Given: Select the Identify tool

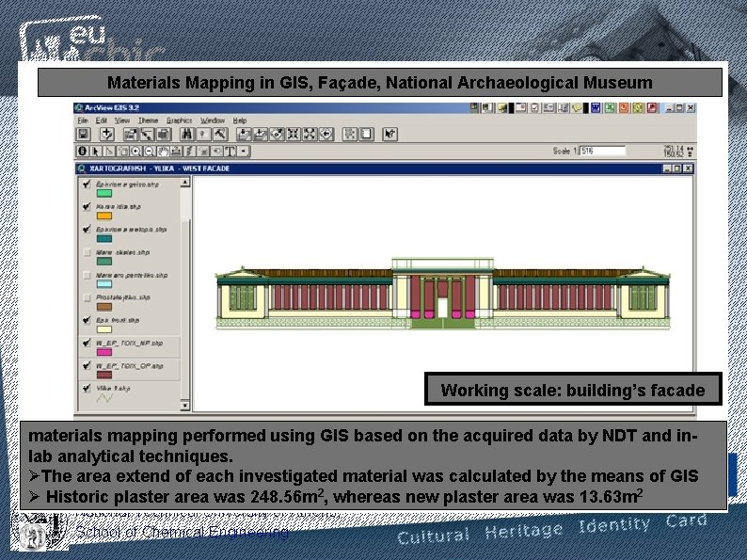Looking at the screenshot, I should 82,152.
